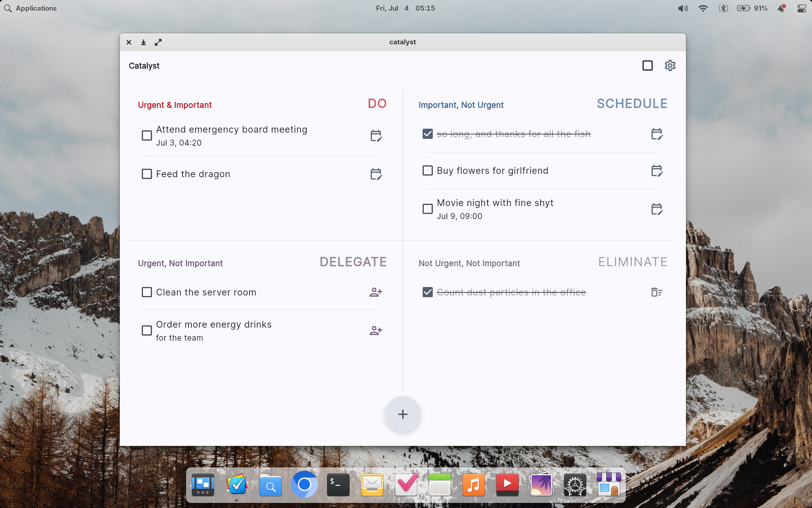
Task: Check Feed the dragon task
Action: coord(147,174)
